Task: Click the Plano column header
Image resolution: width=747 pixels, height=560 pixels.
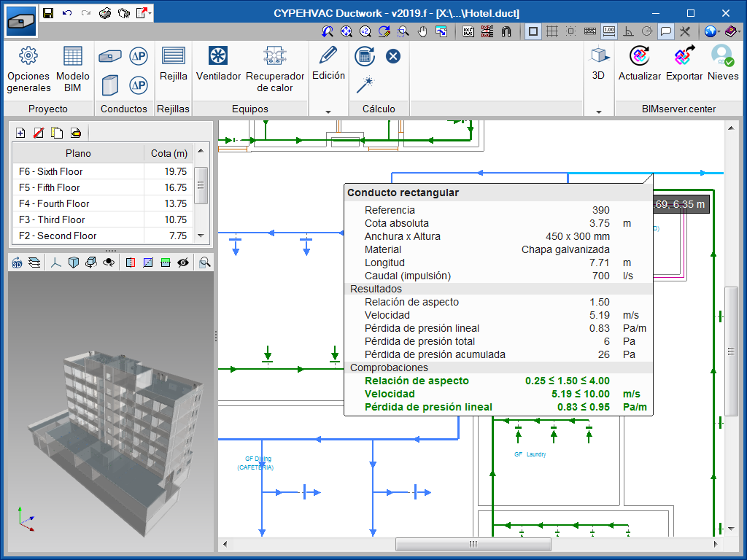Action: [78, 153]
